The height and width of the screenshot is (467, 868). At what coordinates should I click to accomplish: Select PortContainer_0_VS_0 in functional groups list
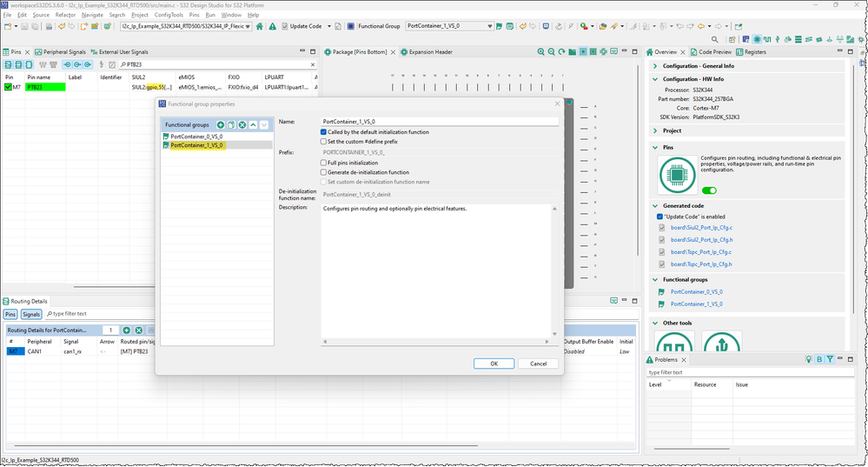(x=196, y=137)
